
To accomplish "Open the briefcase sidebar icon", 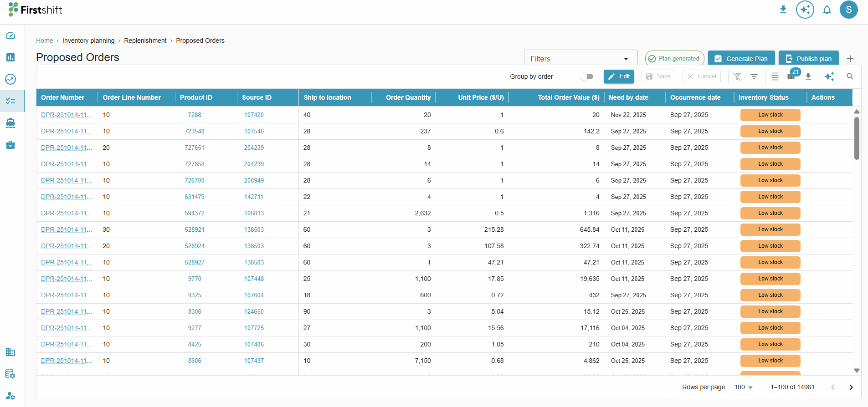I will pos(10,145).
